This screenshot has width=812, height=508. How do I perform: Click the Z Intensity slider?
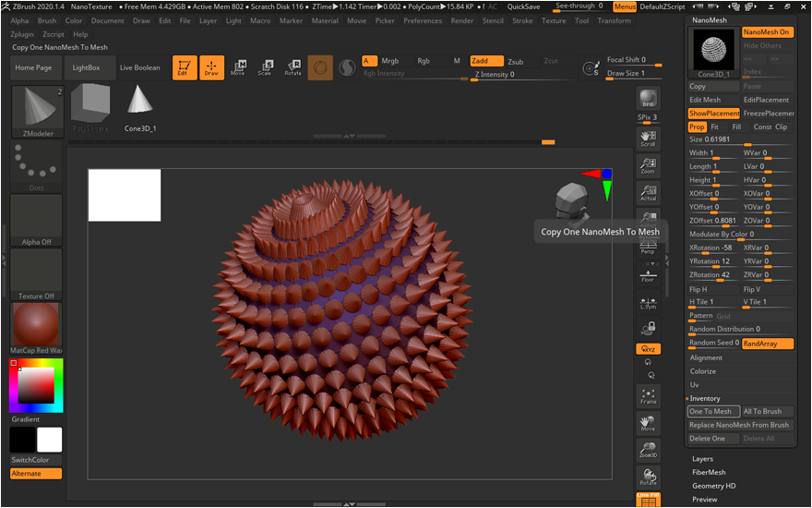click(x=494, y=75)
